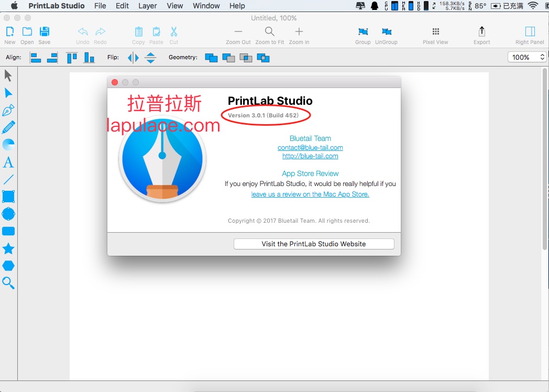Click the Redo toolbar icon

pos(100,36)
